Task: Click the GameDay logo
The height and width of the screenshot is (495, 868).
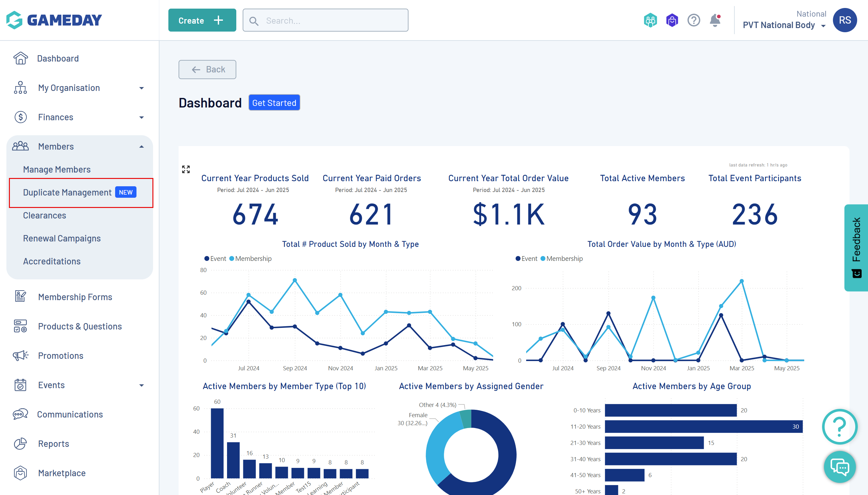Action: click(x=55, y=20)
